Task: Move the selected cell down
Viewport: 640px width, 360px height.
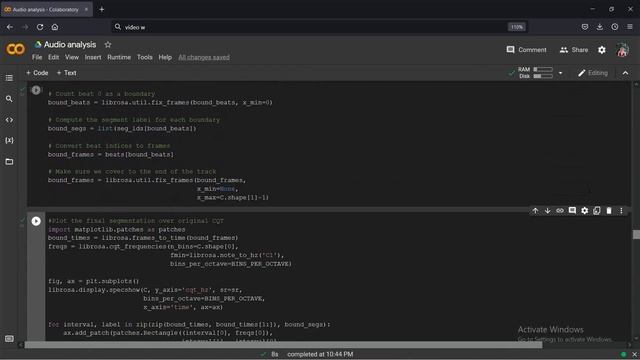Action: coord(547,211)
